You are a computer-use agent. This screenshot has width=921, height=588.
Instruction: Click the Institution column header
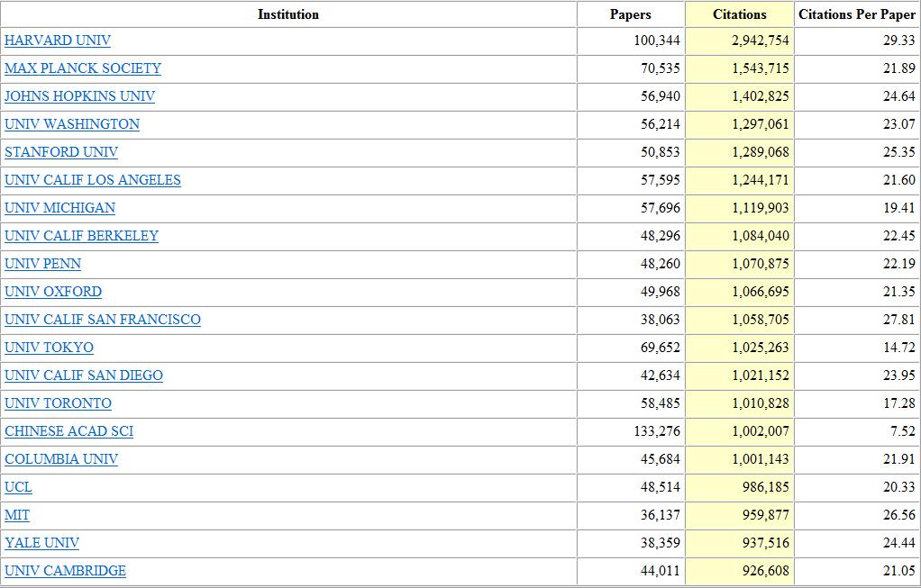click(288, 14)
